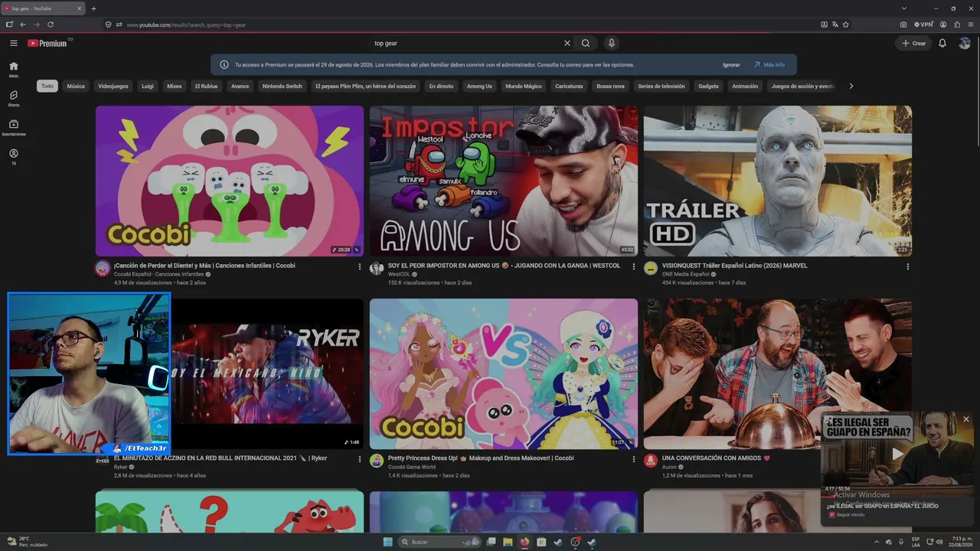Open File Explorer from the taskbar

pyautogui.click(x=508, y=542)
